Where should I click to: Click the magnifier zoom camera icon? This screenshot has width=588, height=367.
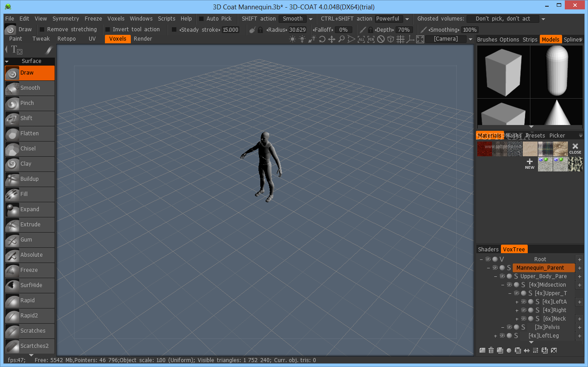tap(342, 39)
